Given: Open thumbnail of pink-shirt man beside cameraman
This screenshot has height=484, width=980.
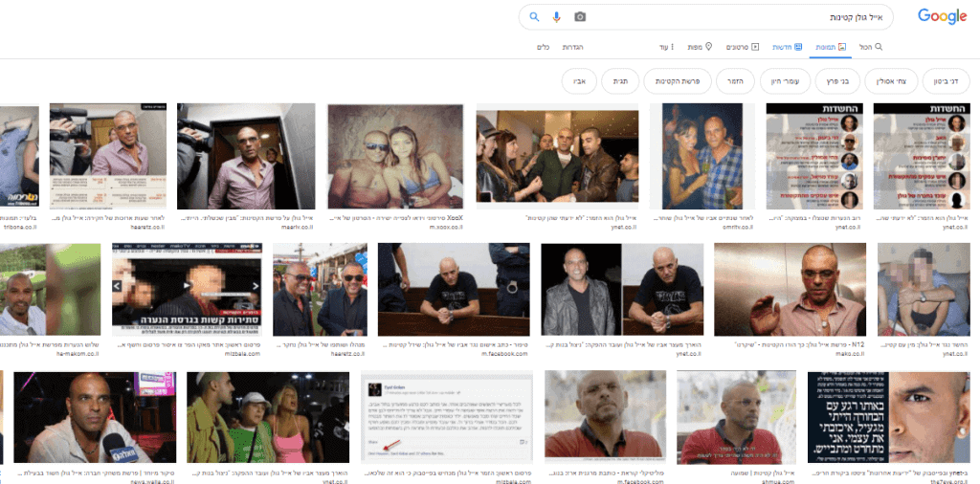Looking at the screenshot, I should tap(108, 155).
